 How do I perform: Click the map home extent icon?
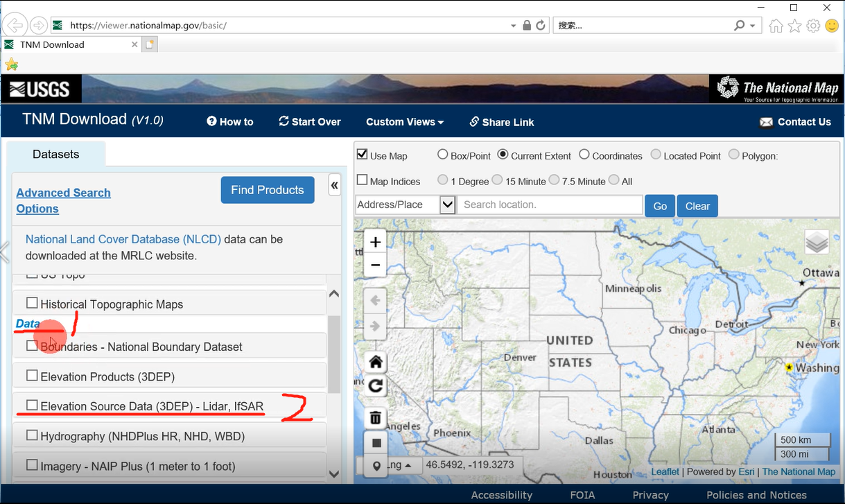(376, 362)
